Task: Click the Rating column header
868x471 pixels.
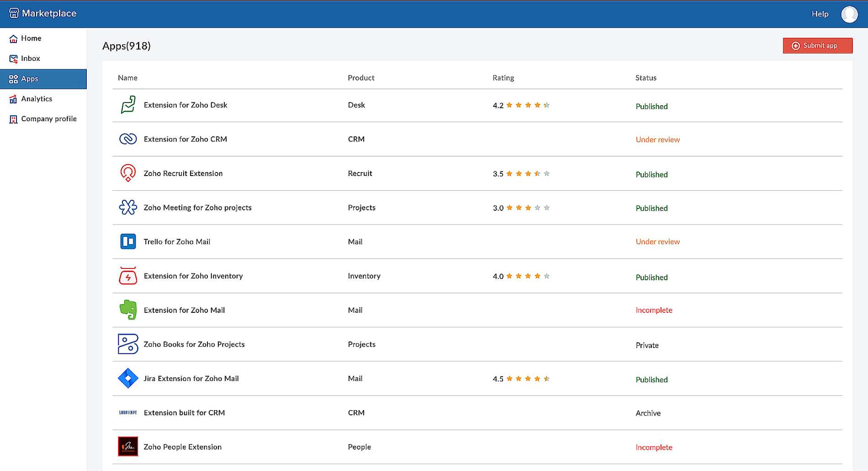Action: click(x=503, y=78)
